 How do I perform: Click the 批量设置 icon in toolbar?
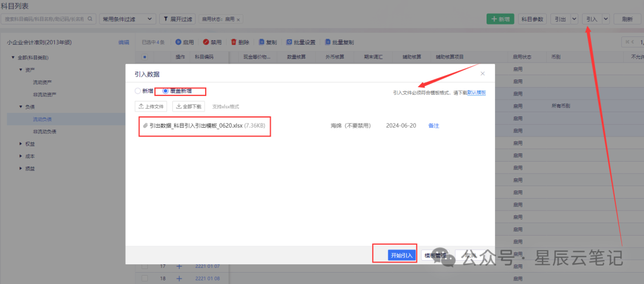pyautogui.click(x=289, y=42)
